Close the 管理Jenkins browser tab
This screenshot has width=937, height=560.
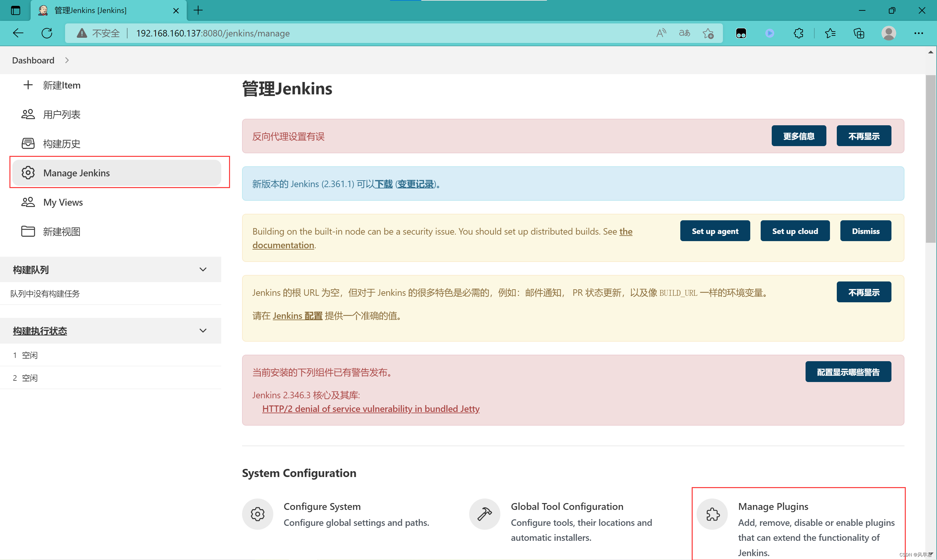point(176,10)
